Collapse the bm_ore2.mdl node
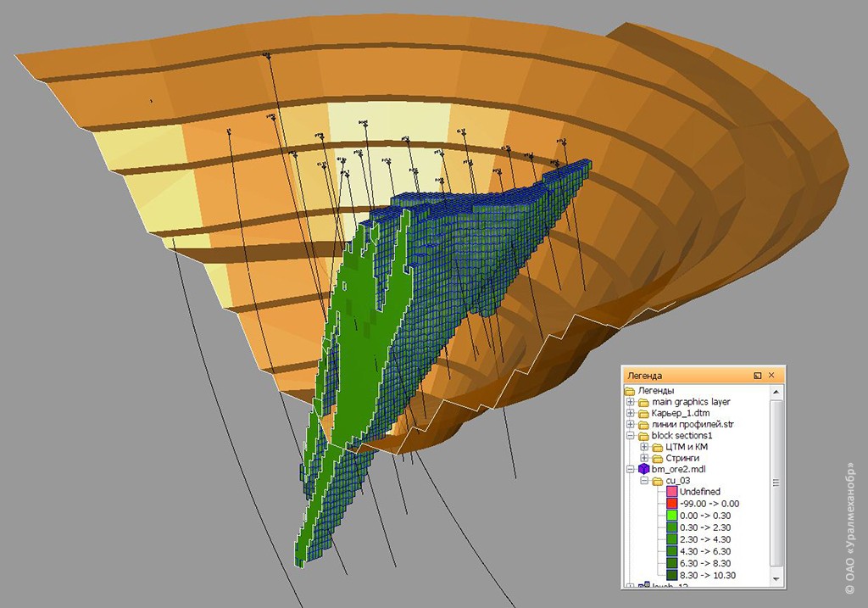The width and height of the screenshot is (868, 608). [x=631, y=469]
